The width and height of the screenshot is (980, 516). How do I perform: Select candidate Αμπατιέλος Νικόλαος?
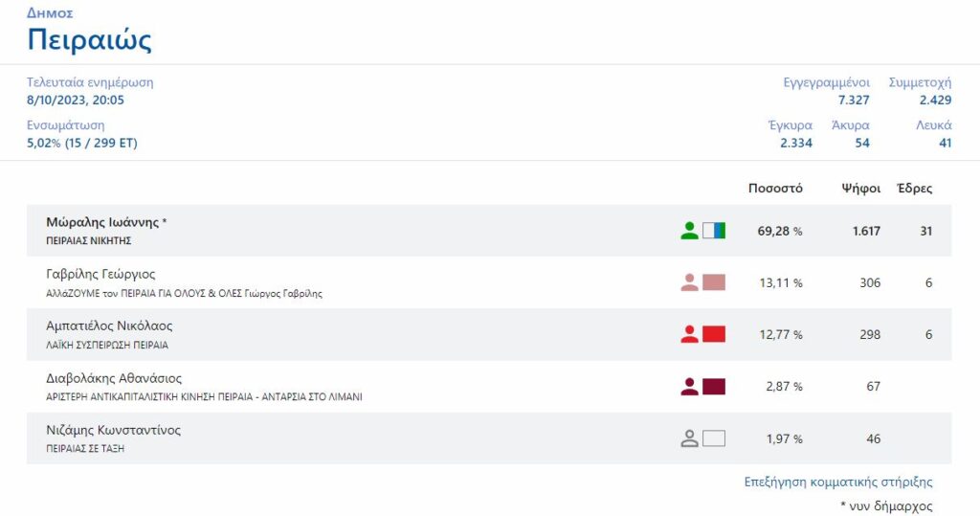tap(109, 326)
